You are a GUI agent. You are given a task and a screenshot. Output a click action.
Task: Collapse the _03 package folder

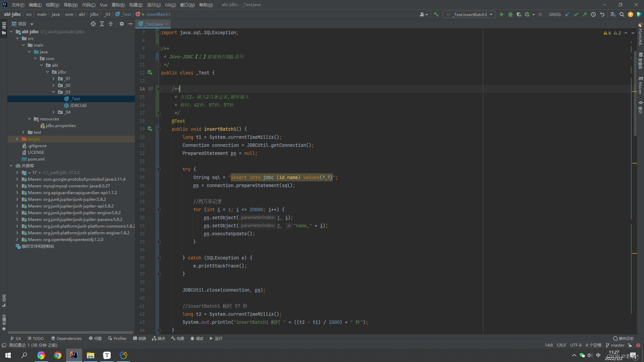(53, 92)
